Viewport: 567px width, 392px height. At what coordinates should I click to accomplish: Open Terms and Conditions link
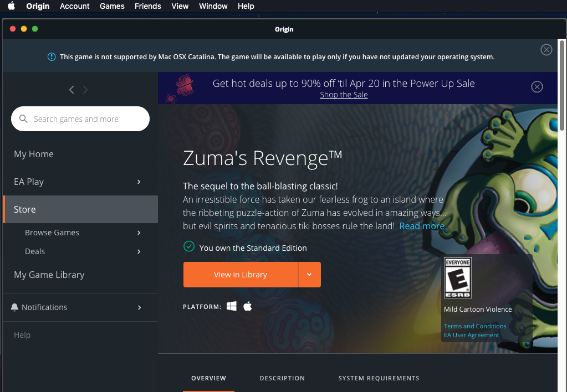[475, 326]
